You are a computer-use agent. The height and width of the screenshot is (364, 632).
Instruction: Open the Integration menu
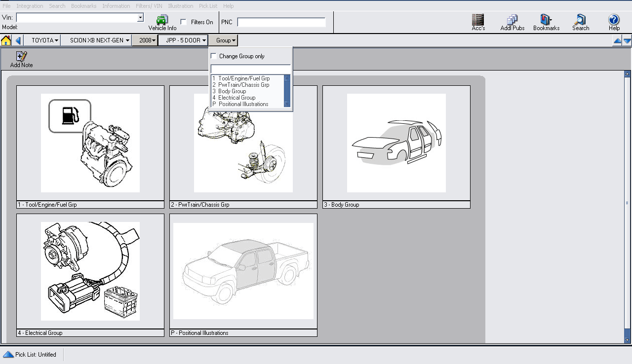(30, 6)
